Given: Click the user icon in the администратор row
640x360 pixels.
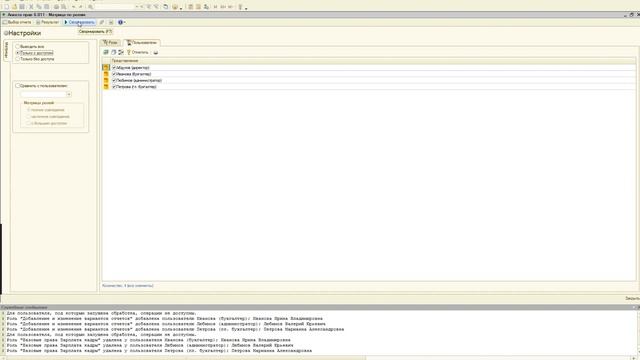Looking at the screenshot, I should point(106,80).
